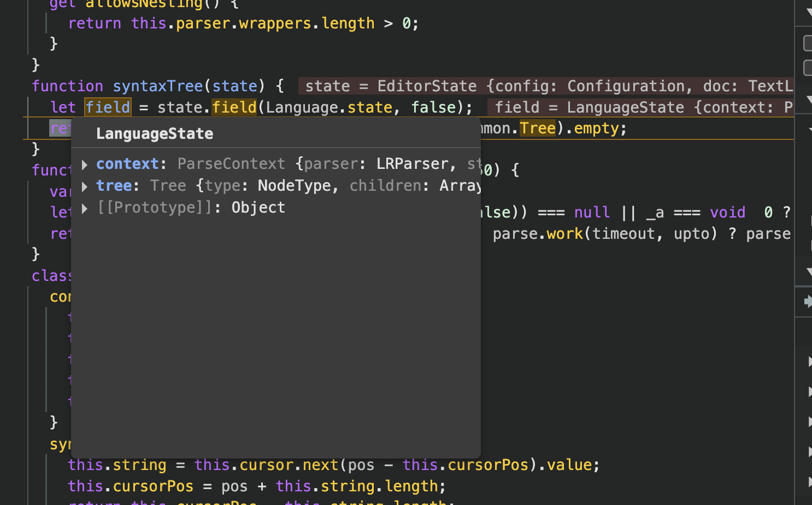The width and height of the screenshot is (812, 505).
Task: Expand the last collapsed scope entry in sidebar
Action: point(810,481)
